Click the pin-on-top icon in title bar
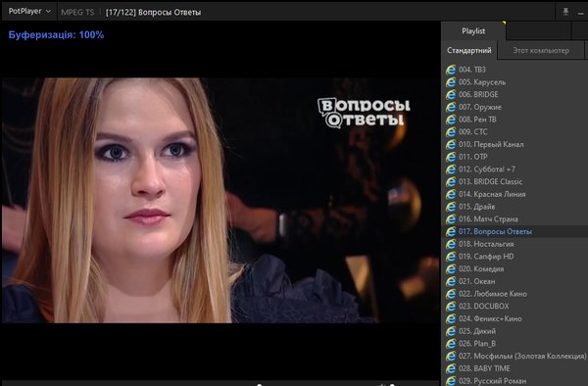 pyautogui.click(x=565, y=12)
